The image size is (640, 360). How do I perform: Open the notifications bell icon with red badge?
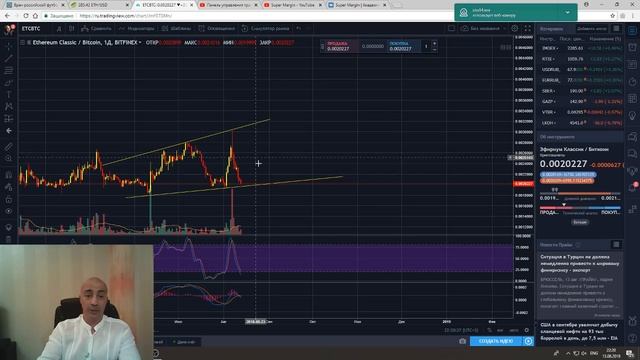click(x=632, y=187)
